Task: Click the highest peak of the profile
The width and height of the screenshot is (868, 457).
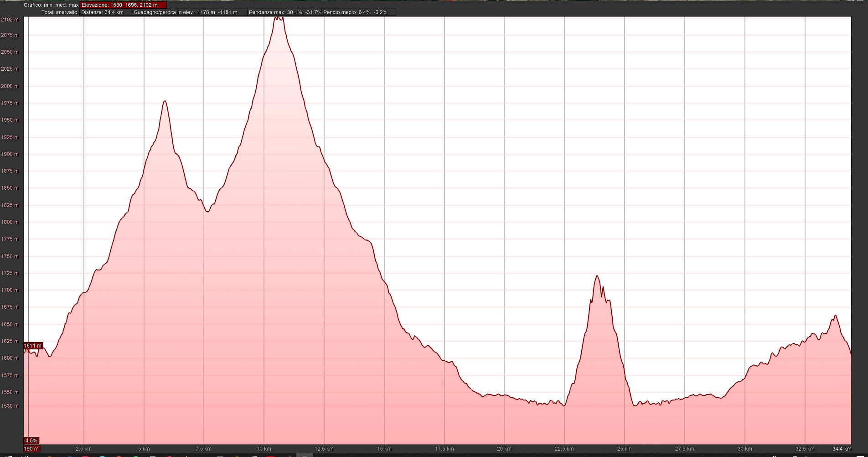Action: (x=279, y=18)
